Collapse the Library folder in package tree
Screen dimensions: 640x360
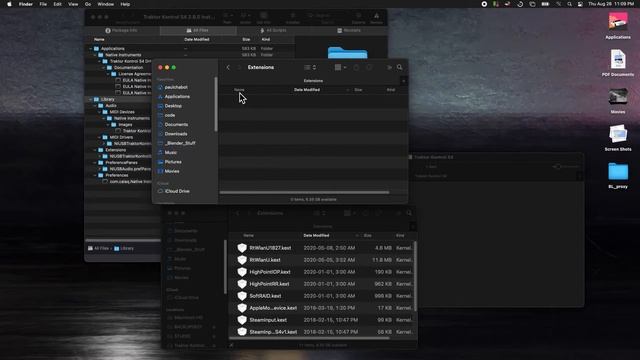(x=91, y=99)
